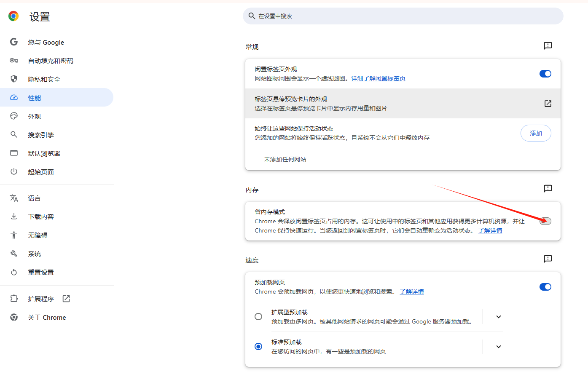Click the download arrow icon for 下载内容
The image size is (588, 377).
click(x=14, y=216)
